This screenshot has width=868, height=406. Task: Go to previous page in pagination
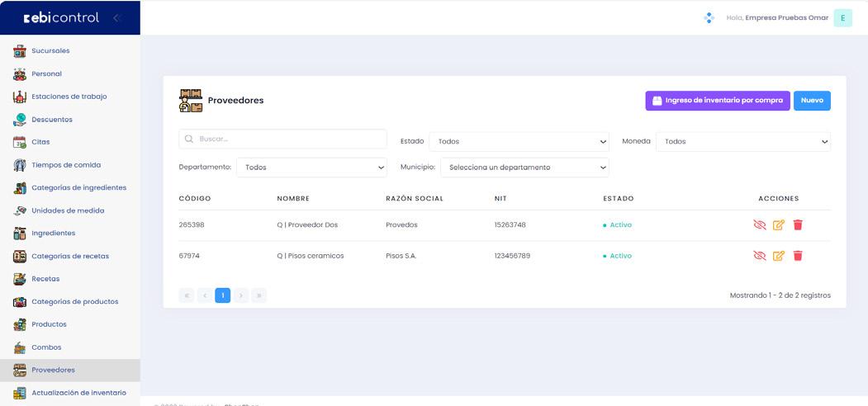[x=205, y=295]
